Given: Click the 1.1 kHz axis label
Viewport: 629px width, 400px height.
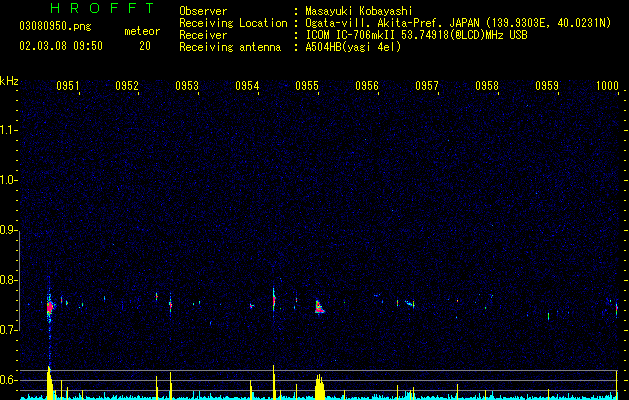Looking at the screenshot, I should point(9,130).
